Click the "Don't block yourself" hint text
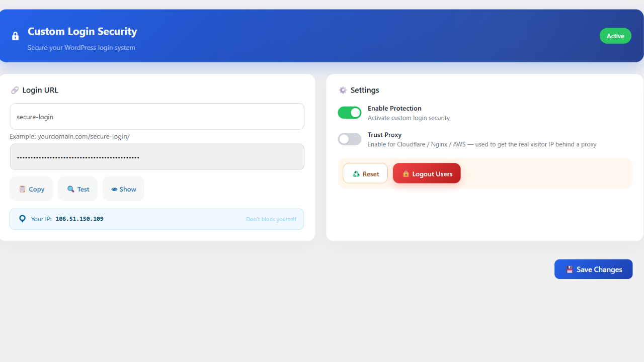This screenshot has height=362, width=644. [271, 219]
